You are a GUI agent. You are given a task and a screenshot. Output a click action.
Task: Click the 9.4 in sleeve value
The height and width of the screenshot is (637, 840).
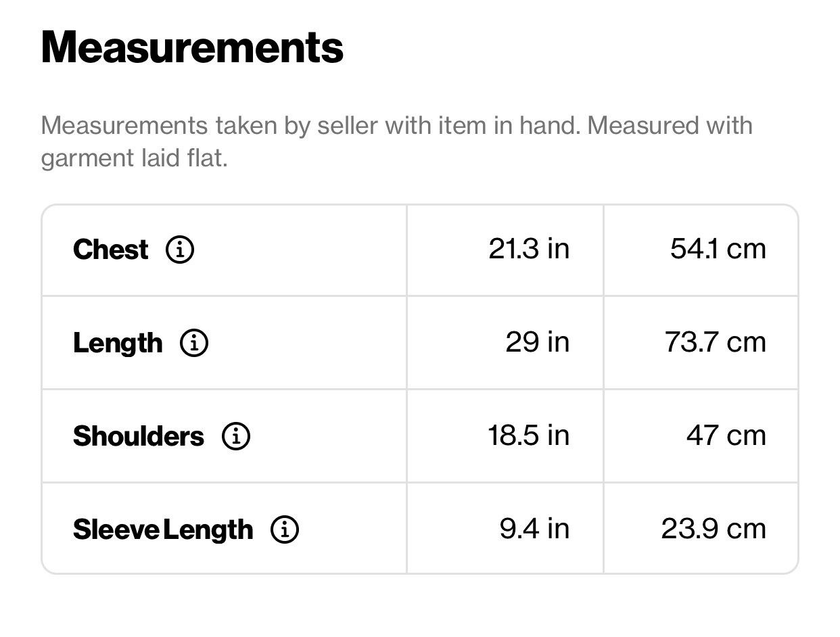535,529
